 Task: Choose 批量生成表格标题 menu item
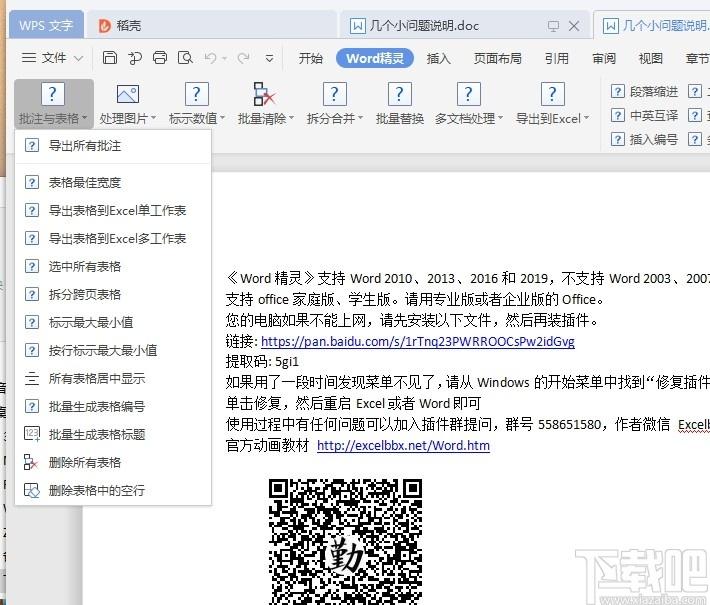pos(113,435)
